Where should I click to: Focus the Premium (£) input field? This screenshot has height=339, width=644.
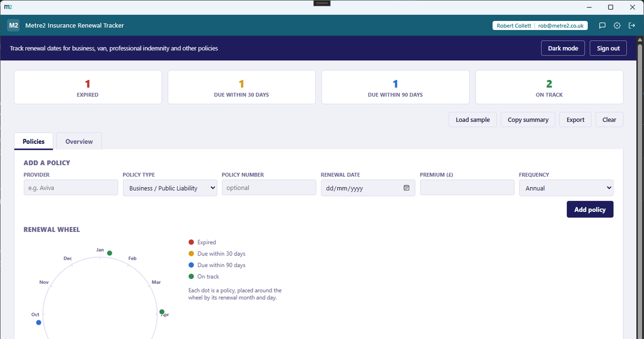click(x=467, y=188)
